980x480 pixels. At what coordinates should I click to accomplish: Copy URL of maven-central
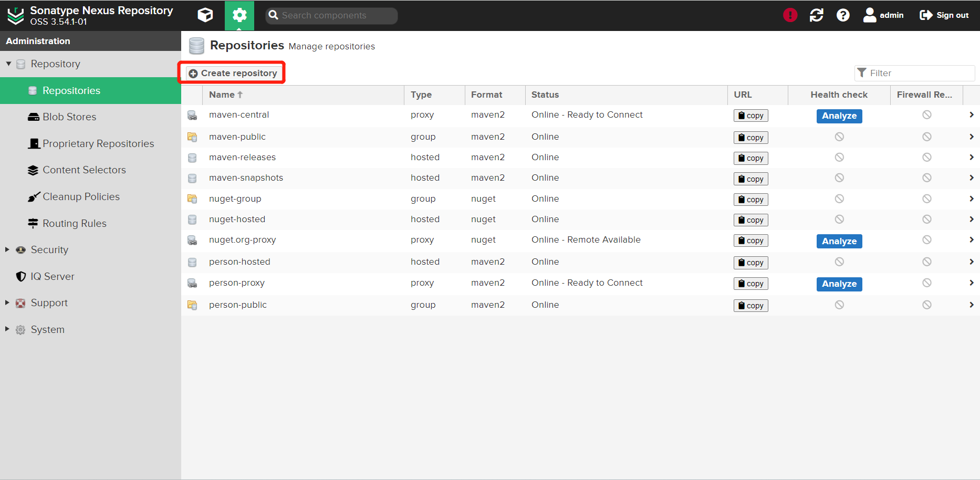pos(750,116)
